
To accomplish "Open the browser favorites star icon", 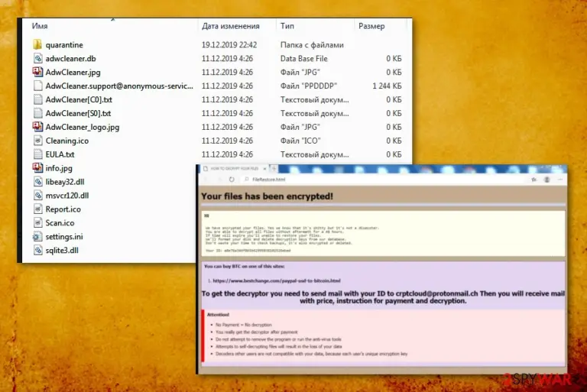I will [x=533, y=180].
